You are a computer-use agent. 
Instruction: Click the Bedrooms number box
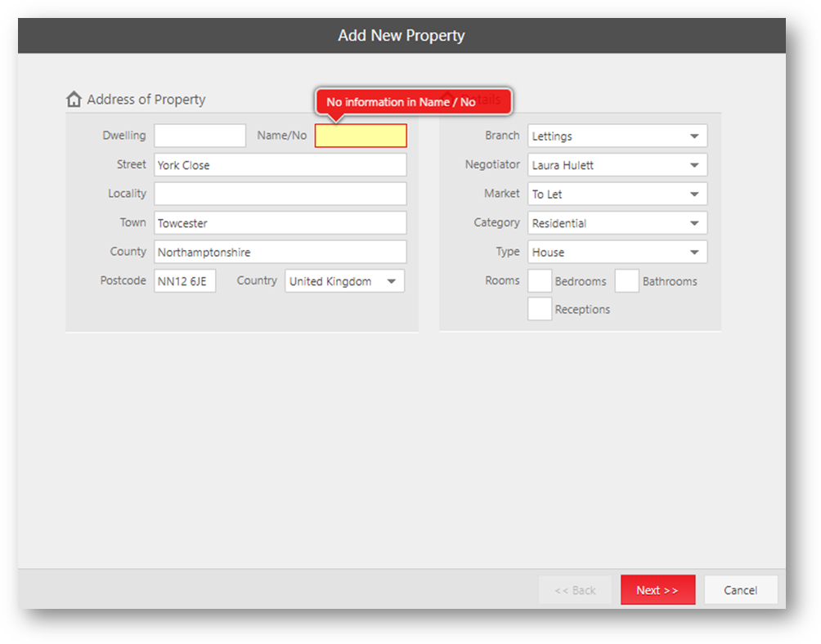tap(540, 281)
